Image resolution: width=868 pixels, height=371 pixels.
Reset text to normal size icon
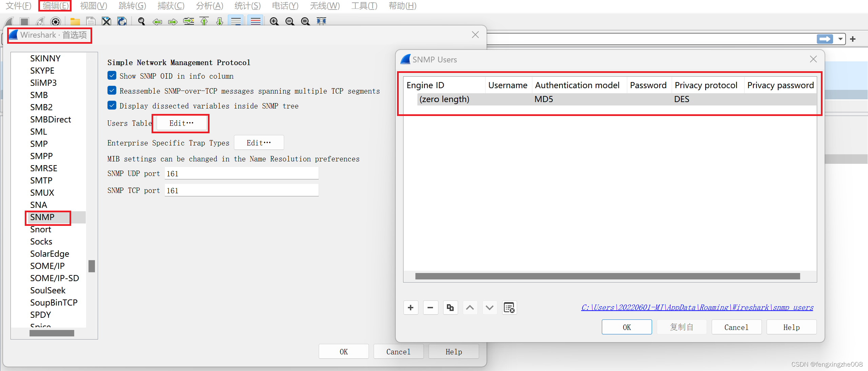point(305,22)
